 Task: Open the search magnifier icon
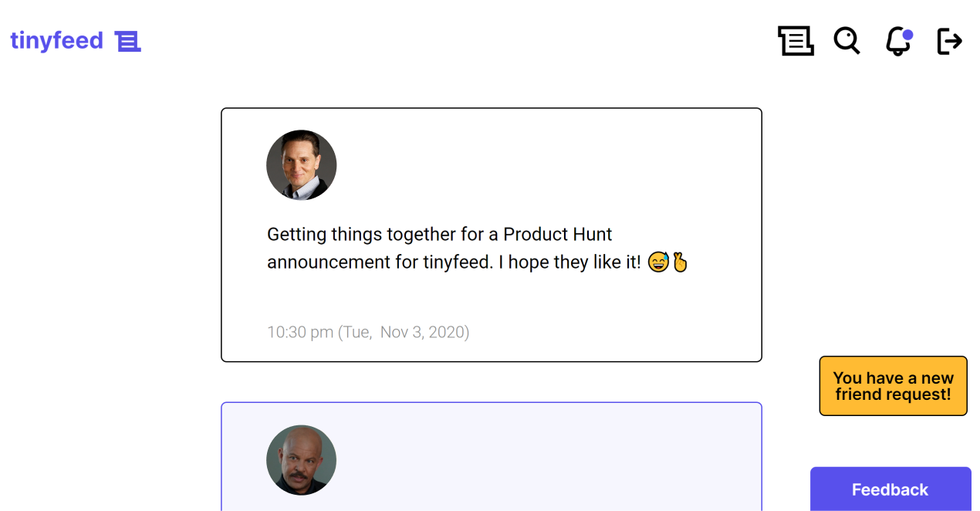[847, 41]
